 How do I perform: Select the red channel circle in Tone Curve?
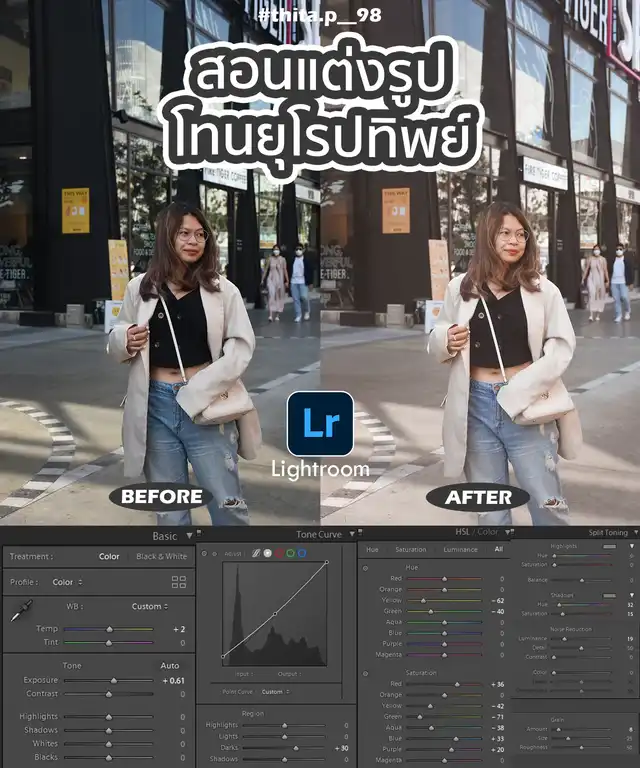coord(279,553)
